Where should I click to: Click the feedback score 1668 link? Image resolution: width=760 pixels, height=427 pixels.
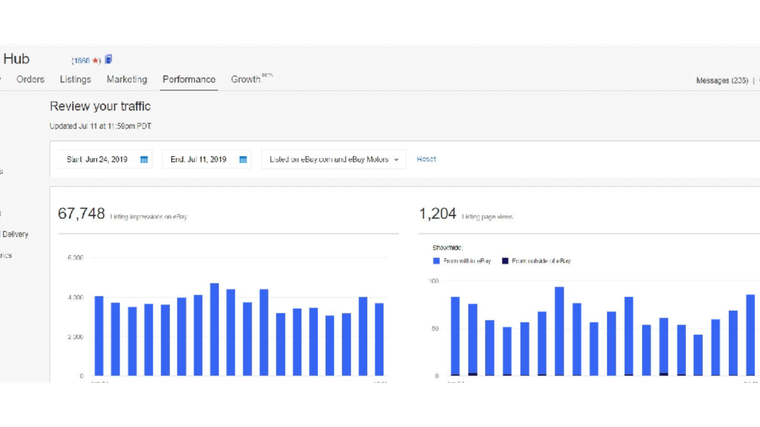pyautogui.click(x=82, y=61)
